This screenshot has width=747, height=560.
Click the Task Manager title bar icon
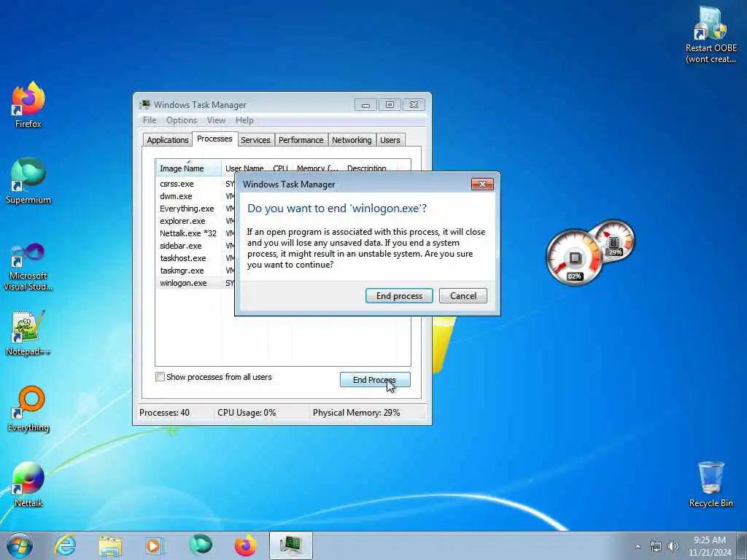pyautogui.click(x=145, y=104)
